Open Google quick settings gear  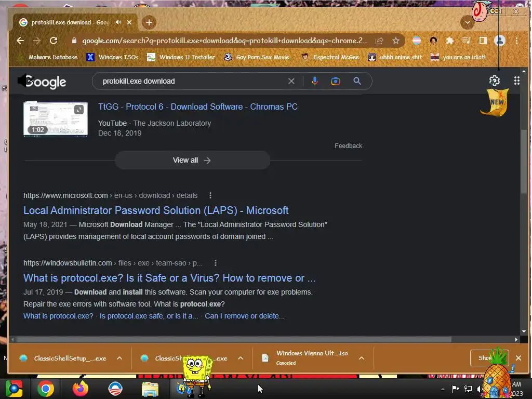click(x=495, y=81)
